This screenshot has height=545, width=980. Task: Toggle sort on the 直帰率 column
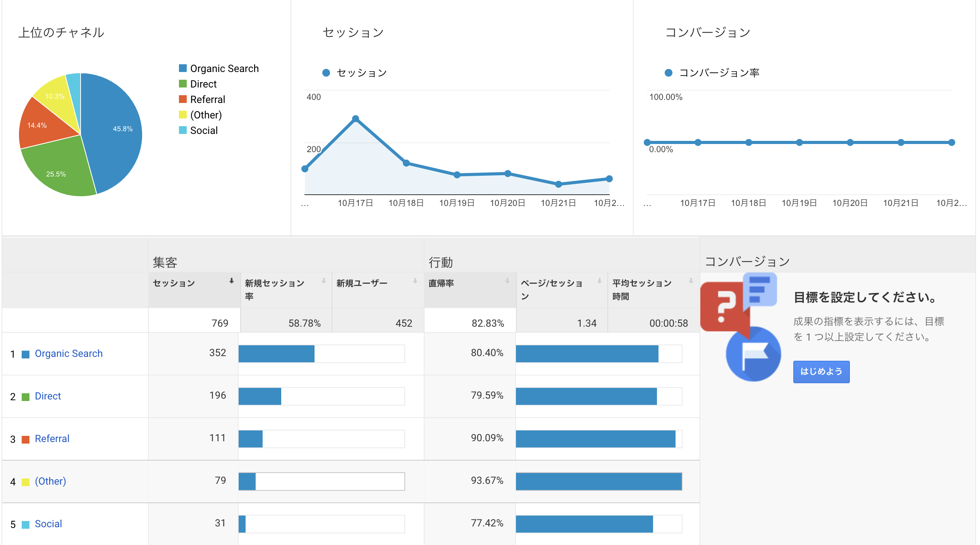click(x=507, y=282)
